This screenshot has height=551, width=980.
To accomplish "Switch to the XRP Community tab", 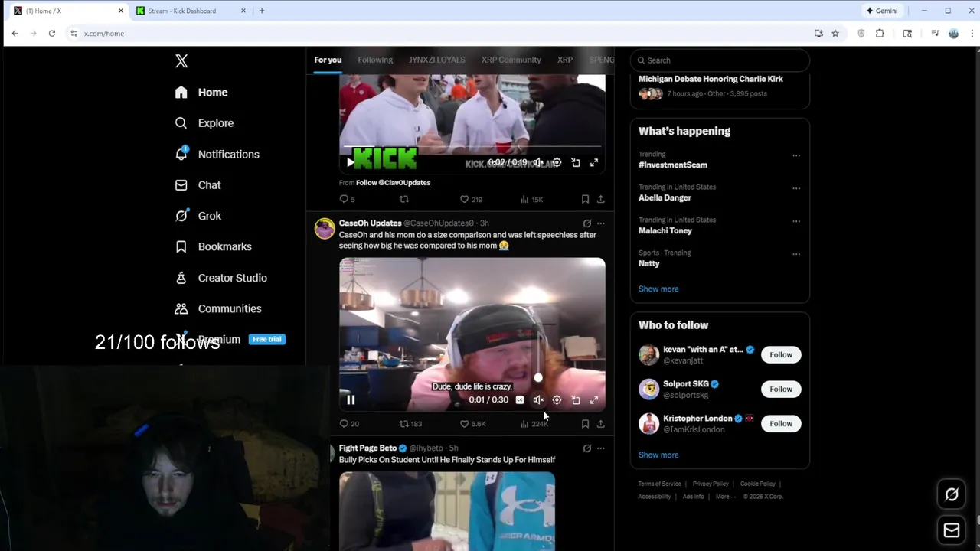I will 511,60.
